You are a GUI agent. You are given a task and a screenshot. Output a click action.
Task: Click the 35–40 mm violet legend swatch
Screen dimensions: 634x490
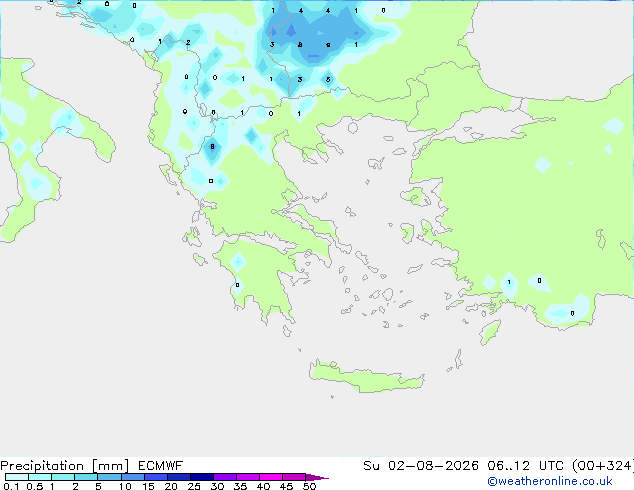click(x=248, y=477)
